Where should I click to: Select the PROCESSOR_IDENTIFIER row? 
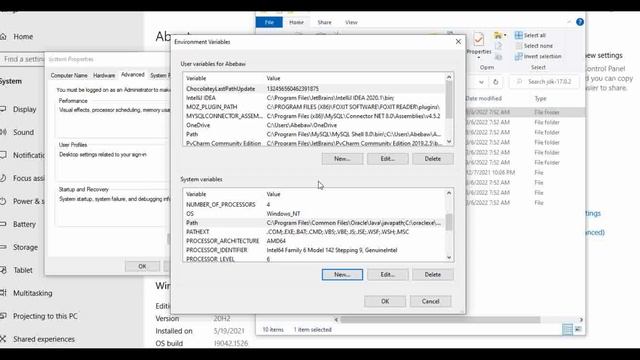click(x=314, y=250)
